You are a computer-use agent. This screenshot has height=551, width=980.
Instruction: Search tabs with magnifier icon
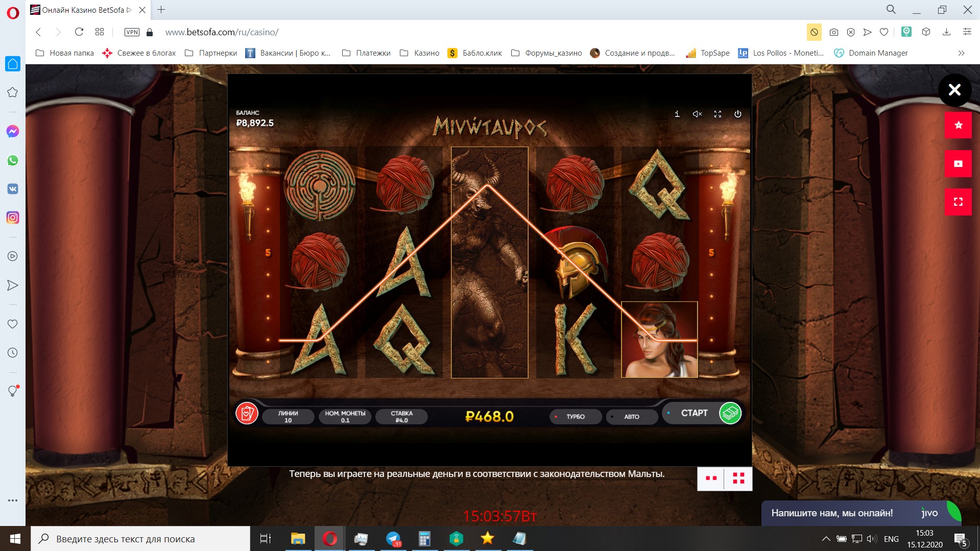coord(891,10)
